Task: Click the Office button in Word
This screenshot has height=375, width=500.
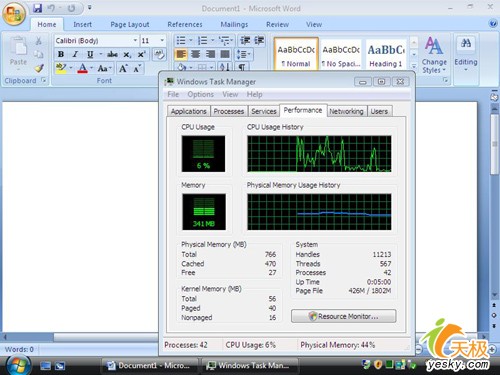Action: (x=14, y=14)
